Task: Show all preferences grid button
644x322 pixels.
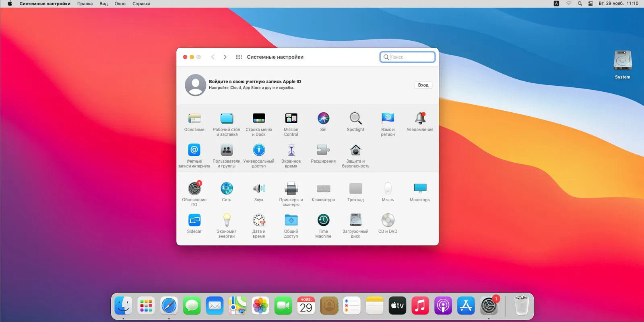Action: [239, 57]
